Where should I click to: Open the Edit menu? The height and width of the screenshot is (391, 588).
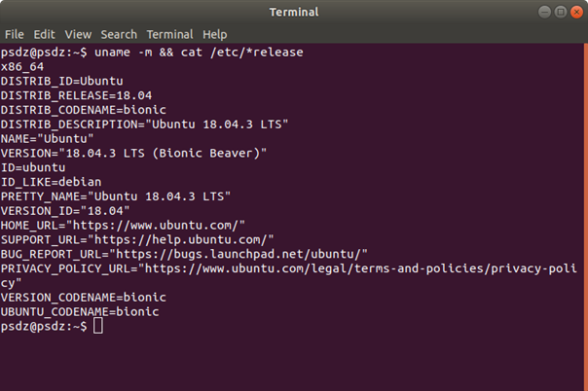click(44, 34)
